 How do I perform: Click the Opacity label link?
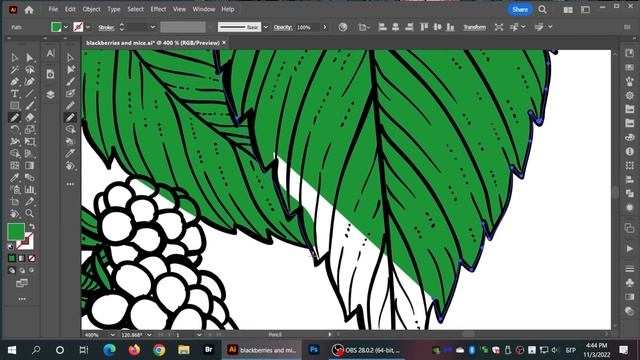[283, 27]
